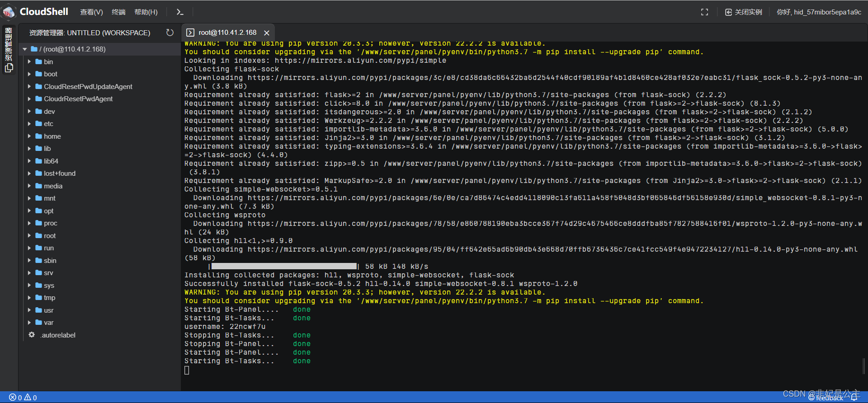Viewport: 868px width, 403px height.
Task: Expand the bin folder arrow
Action: point(29,61)
